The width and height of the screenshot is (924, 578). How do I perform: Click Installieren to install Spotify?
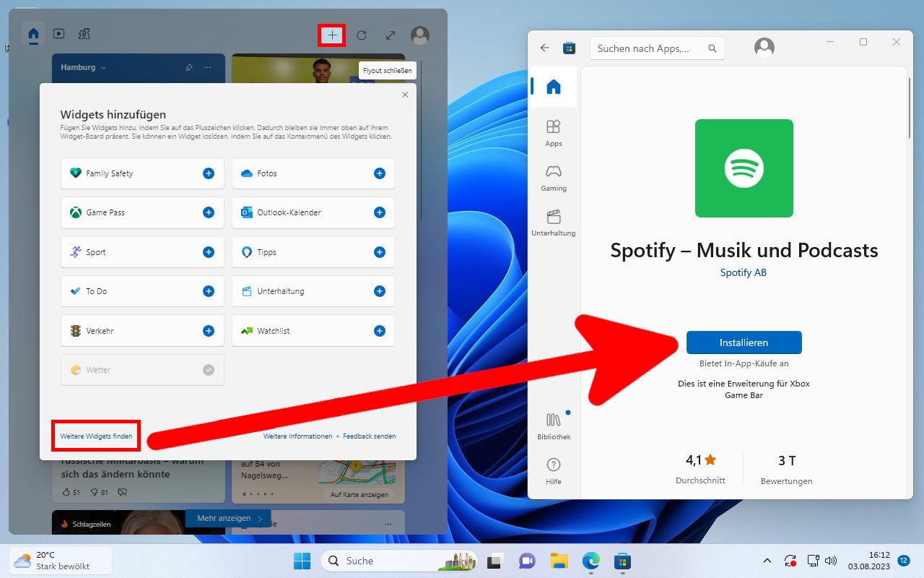point(744,342)
